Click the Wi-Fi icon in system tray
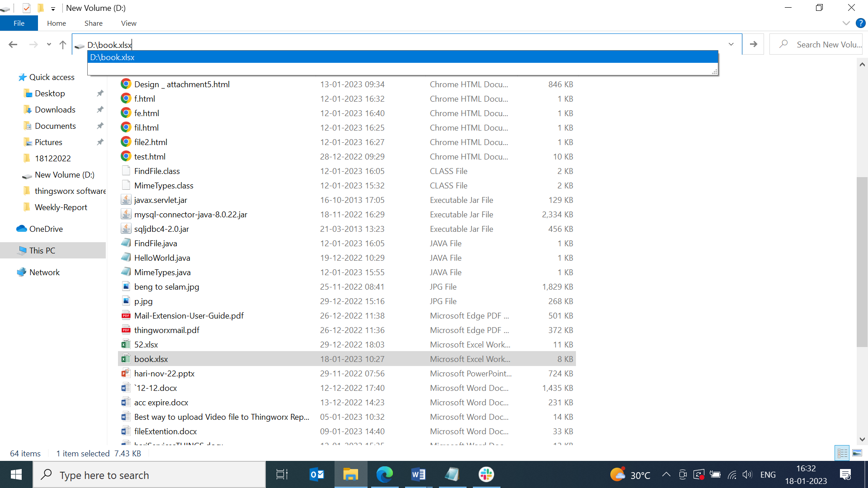 click(732, 474)
